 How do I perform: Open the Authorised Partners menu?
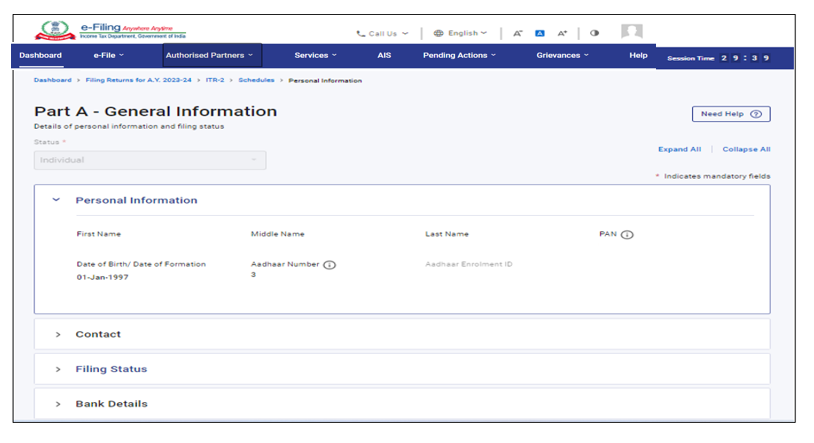click(211, 55)
